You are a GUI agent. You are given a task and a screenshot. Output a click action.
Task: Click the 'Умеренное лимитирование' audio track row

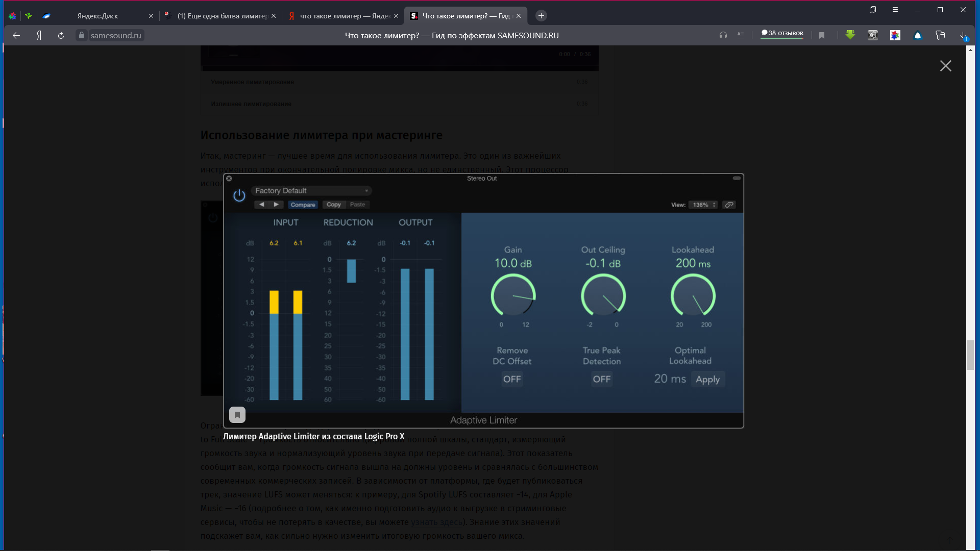pos(400,82)
